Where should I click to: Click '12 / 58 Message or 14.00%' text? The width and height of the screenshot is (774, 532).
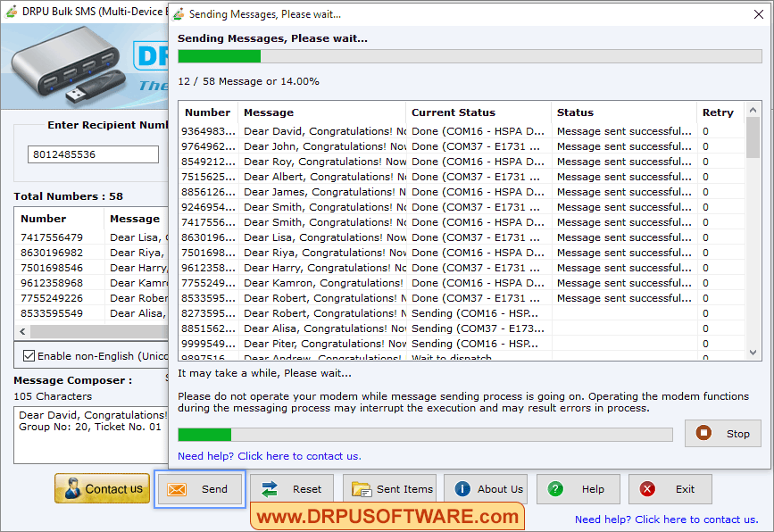pos(248,81)
